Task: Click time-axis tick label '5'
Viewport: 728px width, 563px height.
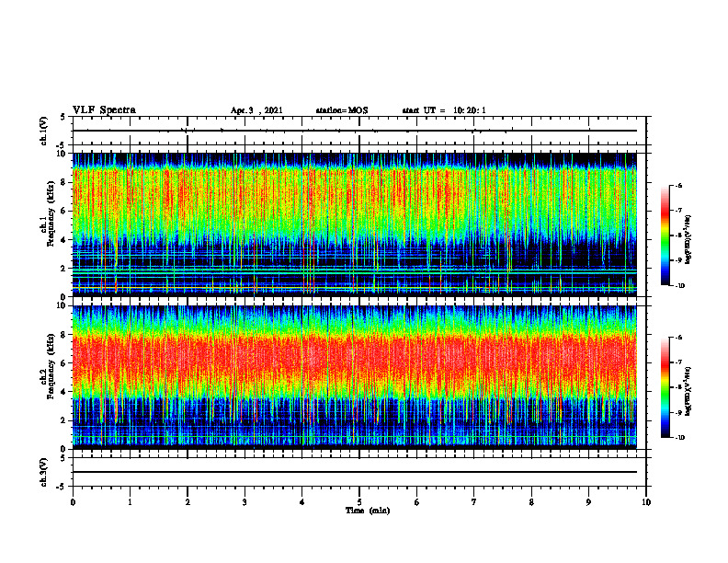Action: click(359, 502)
